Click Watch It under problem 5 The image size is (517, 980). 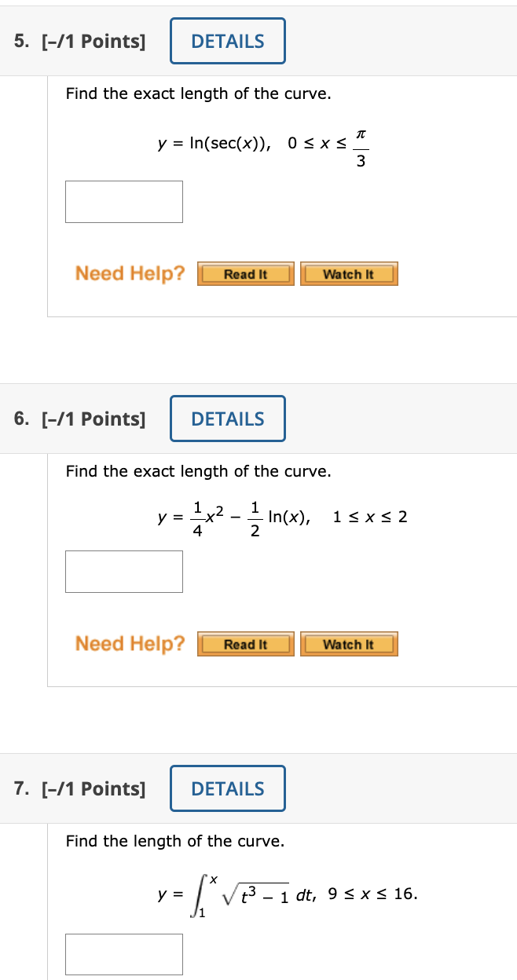click(x=349, y=273)
